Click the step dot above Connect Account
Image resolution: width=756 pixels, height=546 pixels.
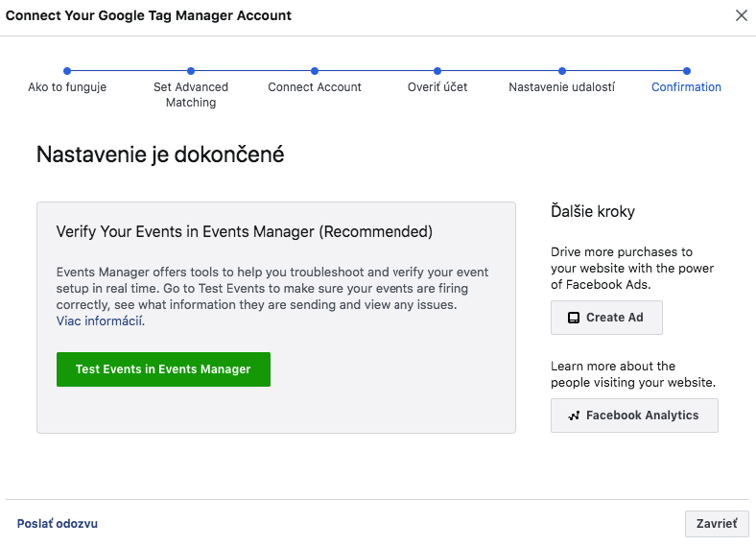(x=315, y=71)
